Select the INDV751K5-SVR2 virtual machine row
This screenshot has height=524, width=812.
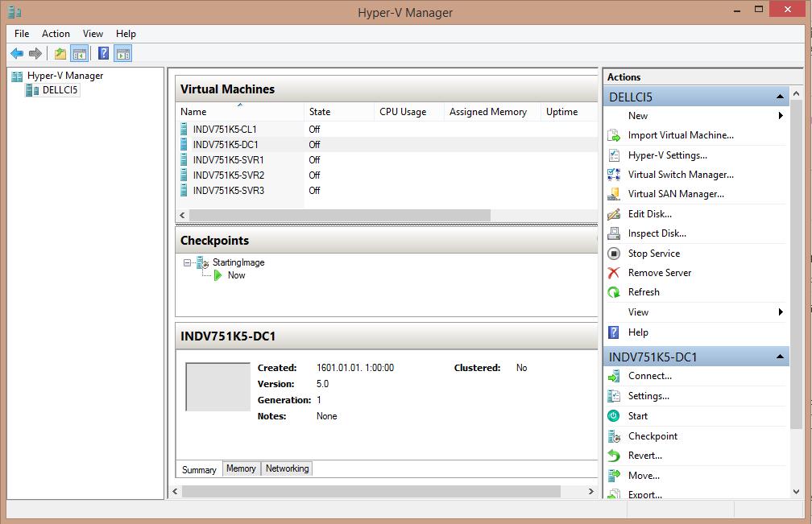click(387, 175)
